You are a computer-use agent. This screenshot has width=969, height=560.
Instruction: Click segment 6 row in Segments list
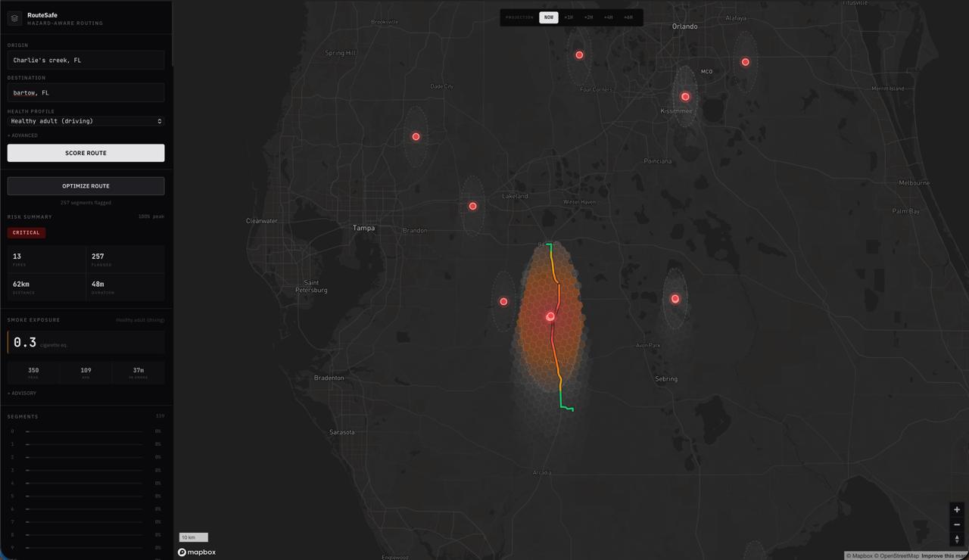(x=86, y=509)
